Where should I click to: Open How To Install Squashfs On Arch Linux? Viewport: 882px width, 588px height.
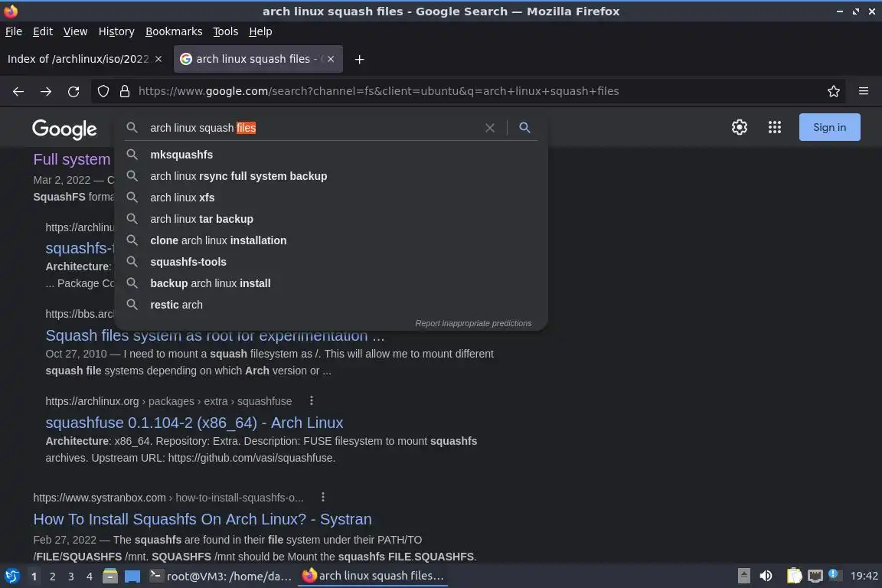(202, 519)
